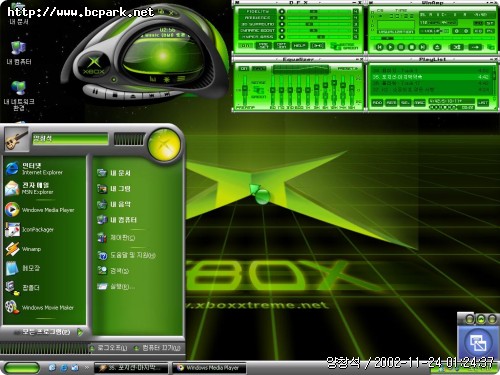500x375 pixels.
Task: Skip to previous track on Xbox player
Action: point(151,96)
